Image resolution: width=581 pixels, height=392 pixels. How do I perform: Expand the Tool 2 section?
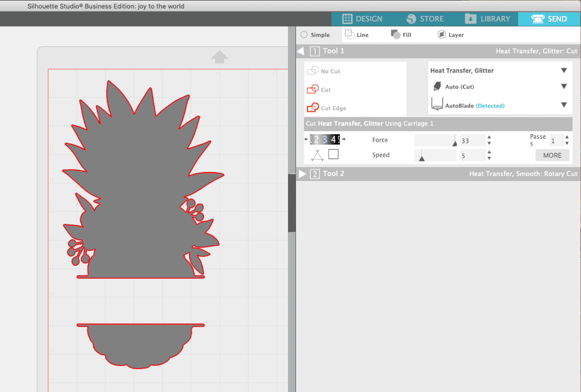click(303, 173)
